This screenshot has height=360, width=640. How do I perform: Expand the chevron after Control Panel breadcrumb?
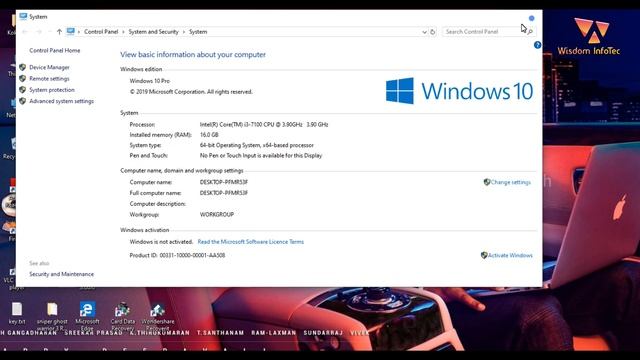coord(123,32)
